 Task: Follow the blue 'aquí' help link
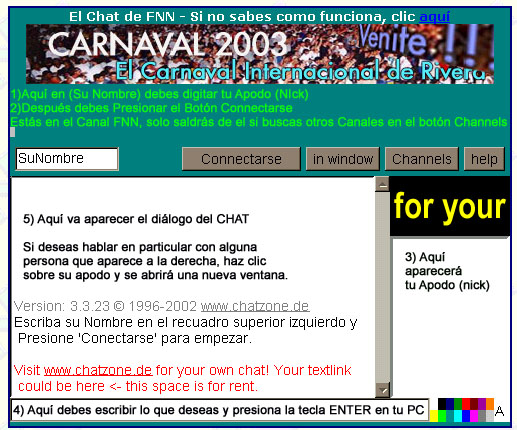[x=435, y=16]
